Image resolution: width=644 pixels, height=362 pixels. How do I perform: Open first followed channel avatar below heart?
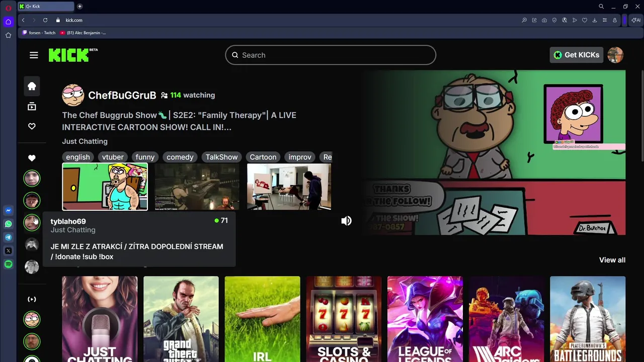[x=32, y=178]
